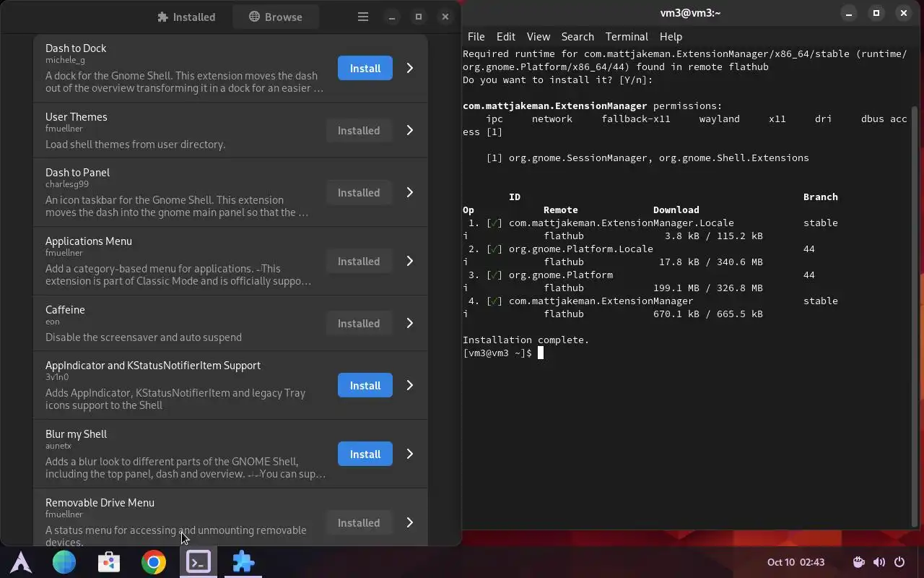Expand Dash to Dock details chevron
The width and height of the screenshot is (924, 578).
(409, 68)
